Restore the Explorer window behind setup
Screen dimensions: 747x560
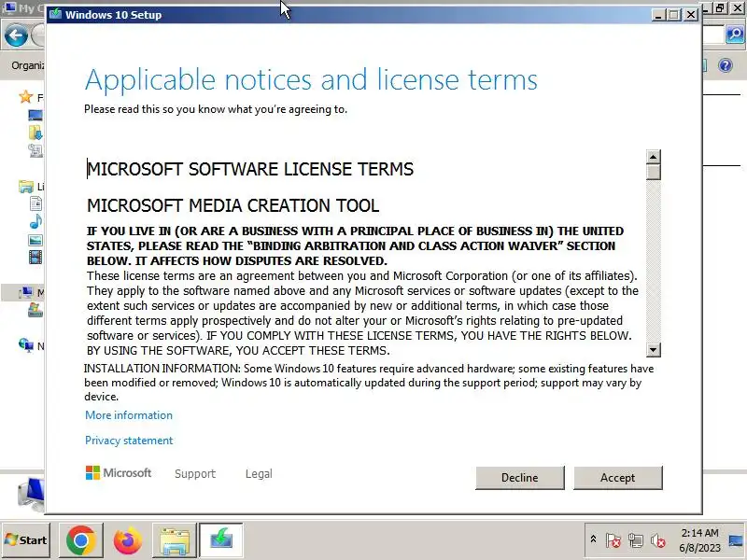point(720,8)
